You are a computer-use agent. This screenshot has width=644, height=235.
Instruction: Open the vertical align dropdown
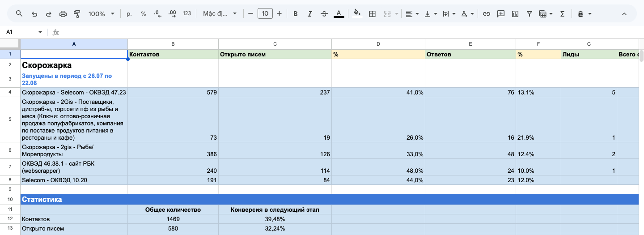coord(431,14)
